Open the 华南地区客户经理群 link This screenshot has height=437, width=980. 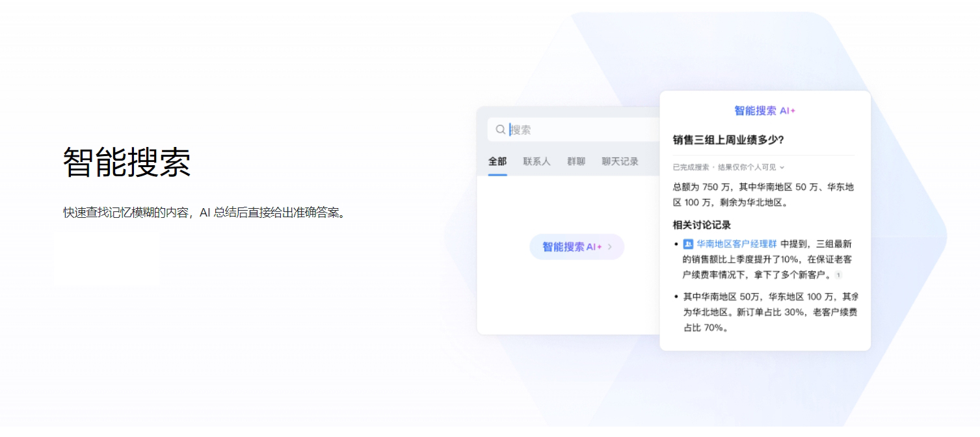(737, 244)
